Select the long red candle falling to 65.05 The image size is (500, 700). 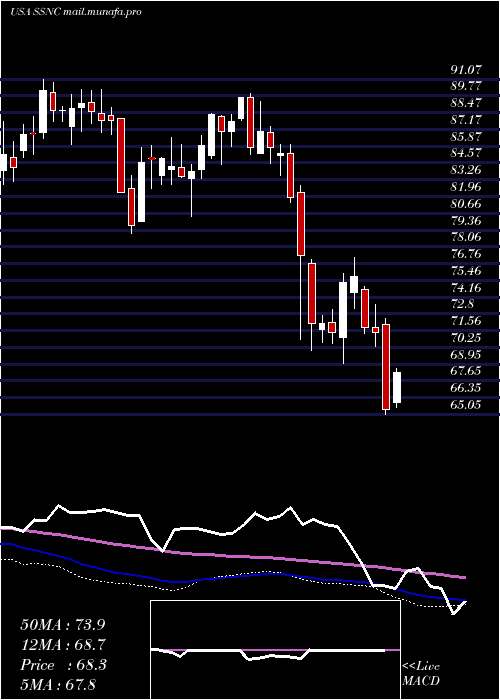click(386, 367)
